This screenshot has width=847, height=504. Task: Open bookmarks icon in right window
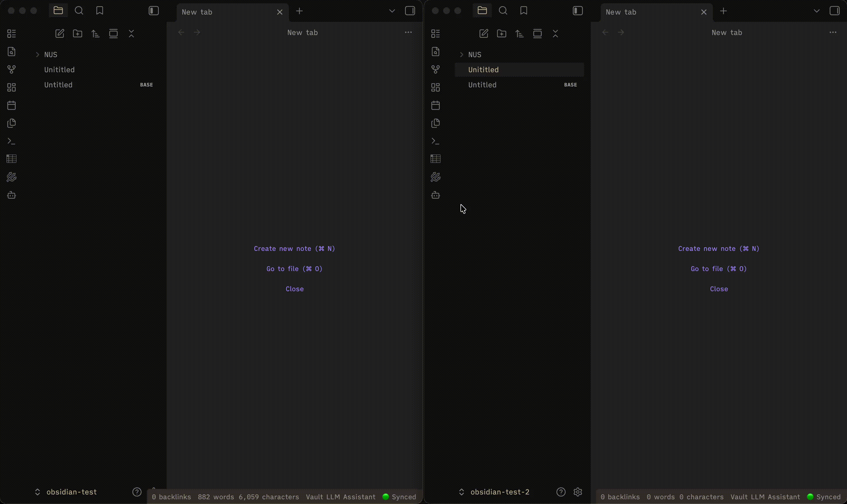click(523, 11)
